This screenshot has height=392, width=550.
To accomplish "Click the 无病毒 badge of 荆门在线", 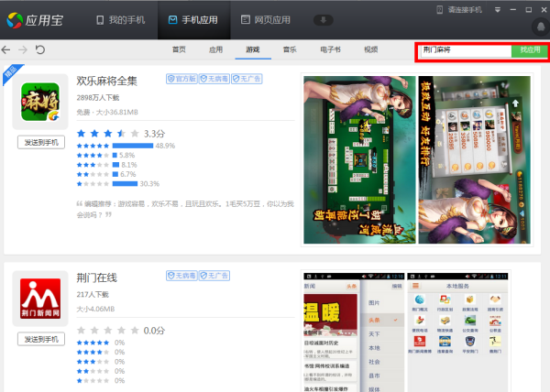I will [181, 276].
